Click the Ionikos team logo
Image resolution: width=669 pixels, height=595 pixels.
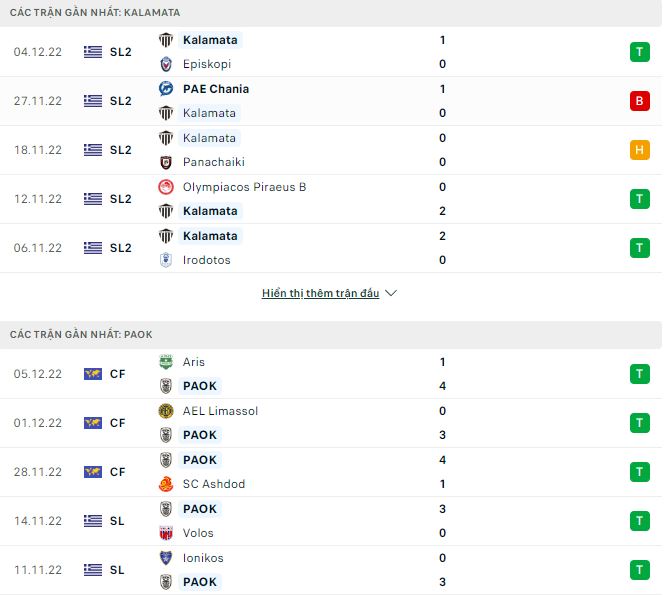coord(166,558)
